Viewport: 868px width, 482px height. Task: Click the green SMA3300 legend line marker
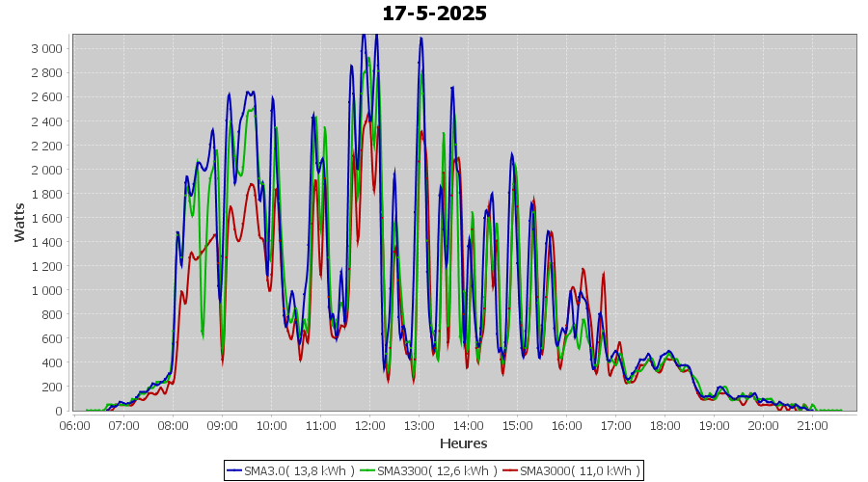click(367, 471)
